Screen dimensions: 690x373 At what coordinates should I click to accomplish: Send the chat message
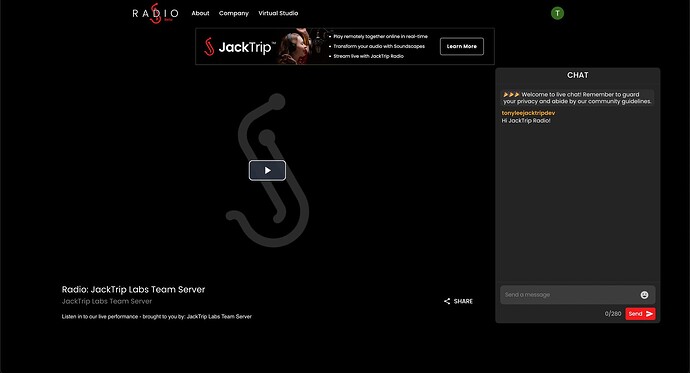pyautogui.click(x=640, y=314)
